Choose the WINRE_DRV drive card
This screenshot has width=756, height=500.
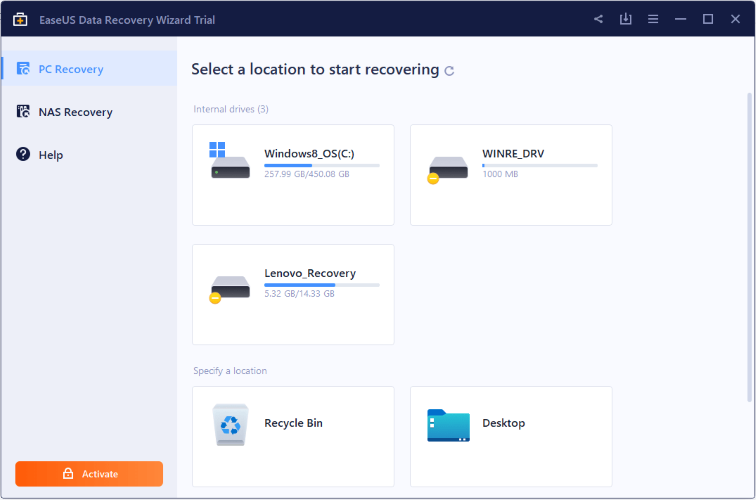point(511,175)
